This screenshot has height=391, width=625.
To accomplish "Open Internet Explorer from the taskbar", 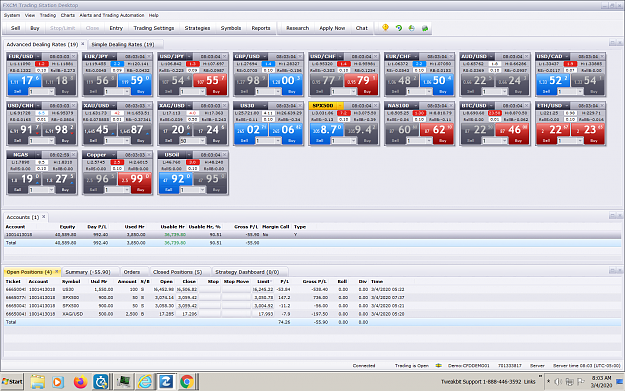I will pyautogui.click(x=145, y=382).
